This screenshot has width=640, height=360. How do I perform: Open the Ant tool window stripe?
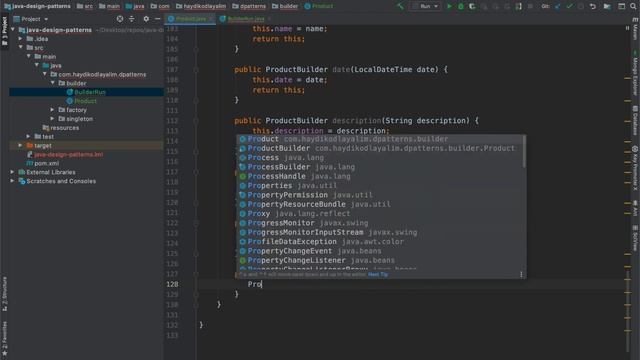pyautogui.click(x=635, y=208)
